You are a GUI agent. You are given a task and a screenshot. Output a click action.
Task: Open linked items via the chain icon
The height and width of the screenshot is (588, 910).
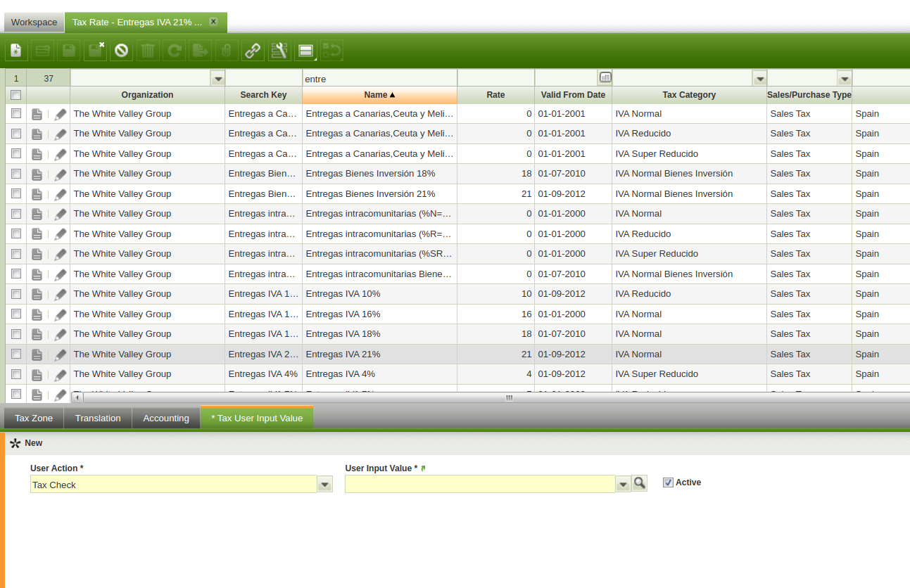point(253,50)
